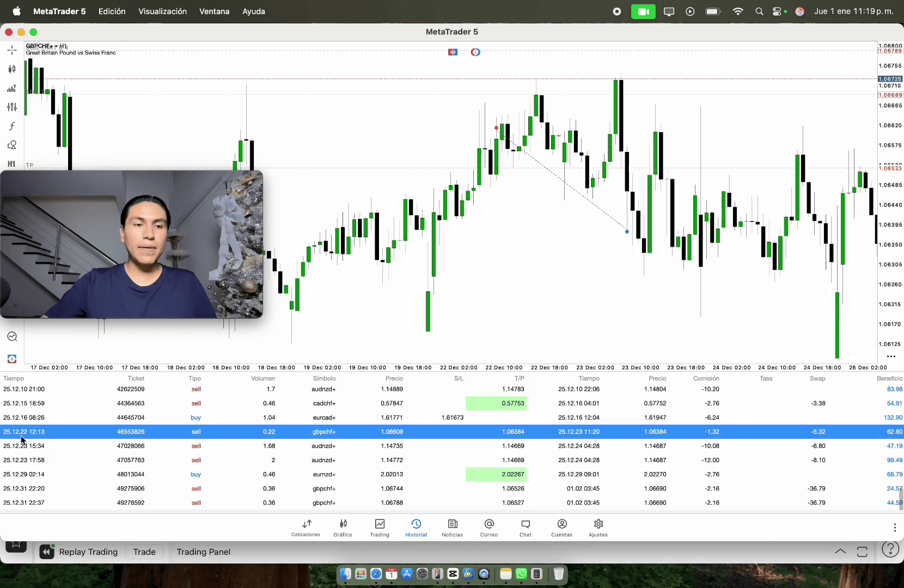Switch to the Noticias tab
Screen dimensions: 904x588
coord(452,527)
